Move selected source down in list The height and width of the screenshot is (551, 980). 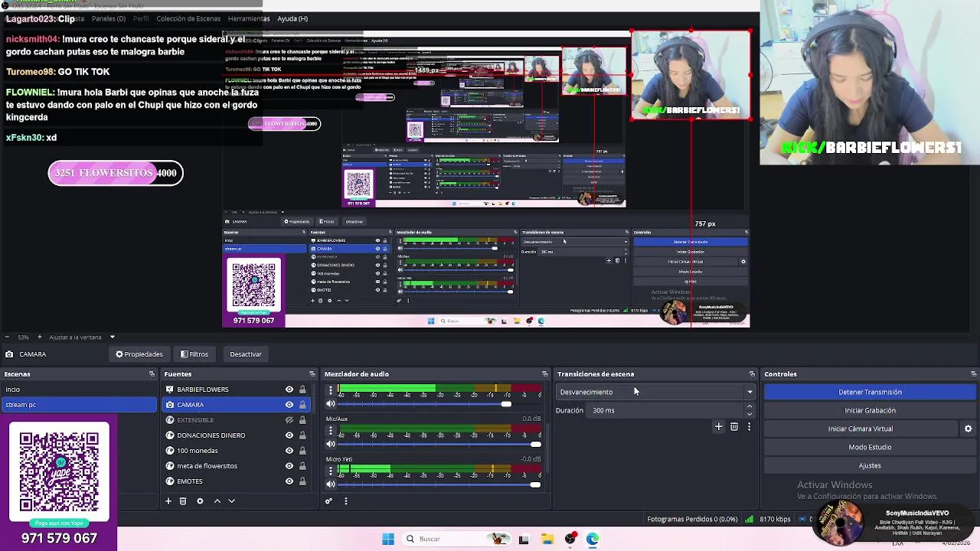click(x=231, y=501)
